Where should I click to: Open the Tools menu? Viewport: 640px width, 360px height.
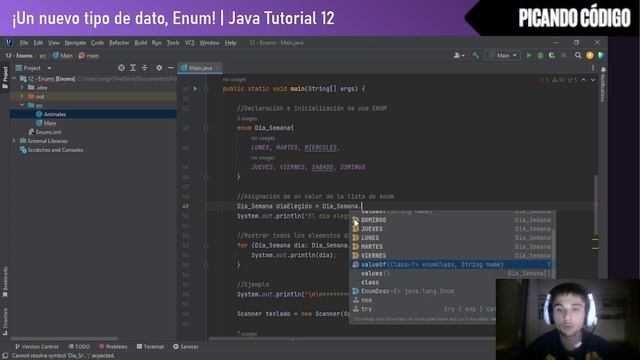[173, 43]
